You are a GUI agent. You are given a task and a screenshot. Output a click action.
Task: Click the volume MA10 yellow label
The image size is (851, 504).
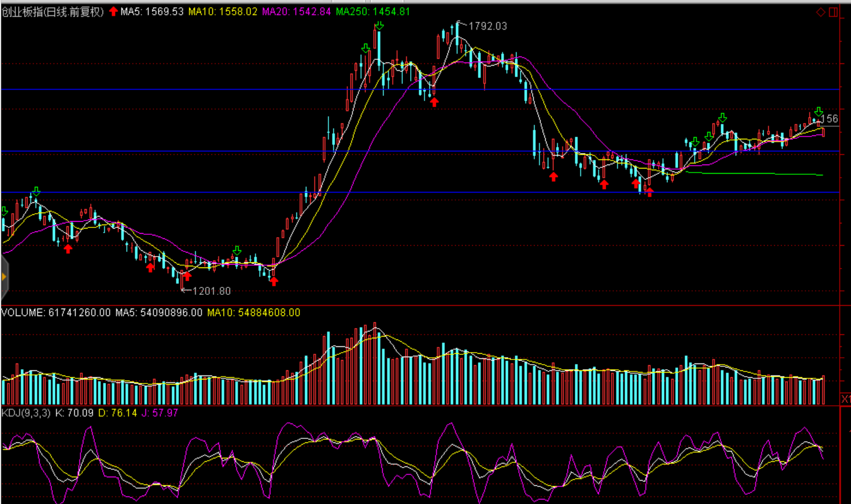[253, 313]
